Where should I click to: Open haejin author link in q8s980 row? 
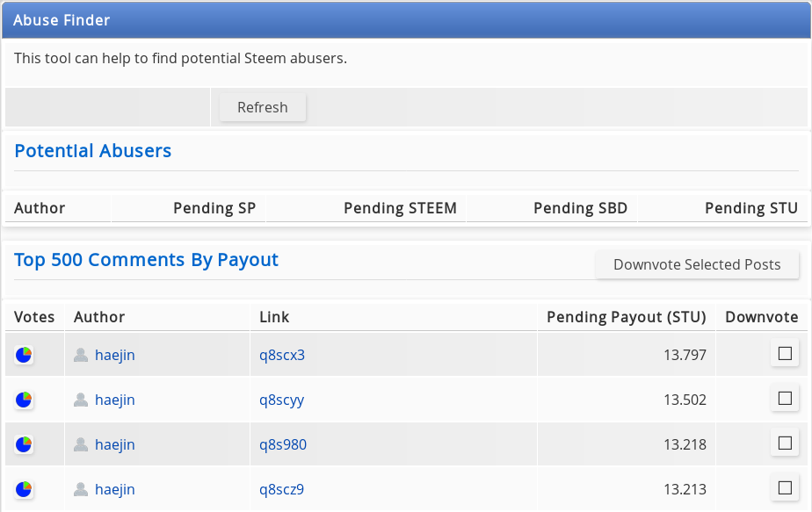[115, 444]
